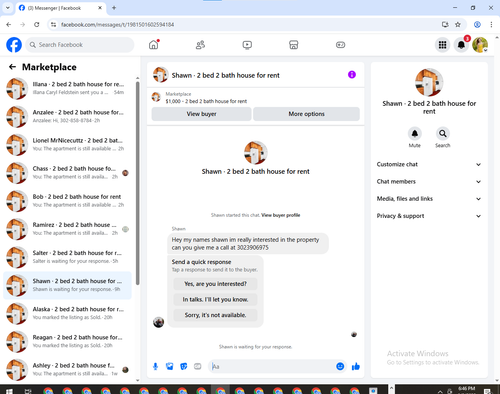Image resolution: width=500 pixels, height=394 pixels.
Task: Open emoji picker in message box
Action: [x=340, y=367]
